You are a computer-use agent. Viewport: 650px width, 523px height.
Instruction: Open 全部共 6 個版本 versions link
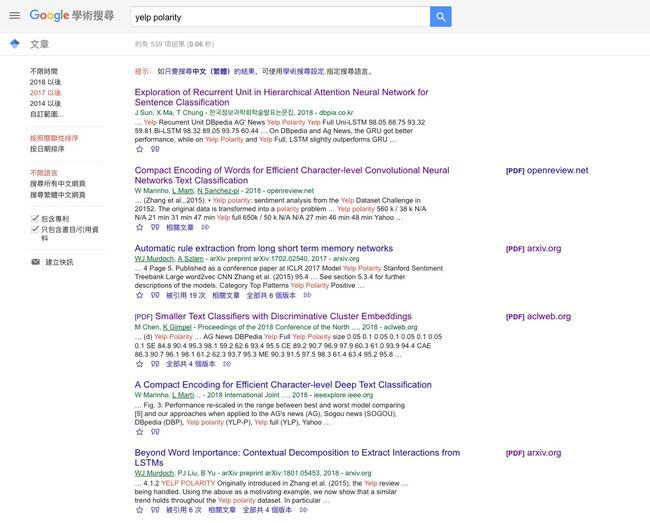(x=271, y=295)
